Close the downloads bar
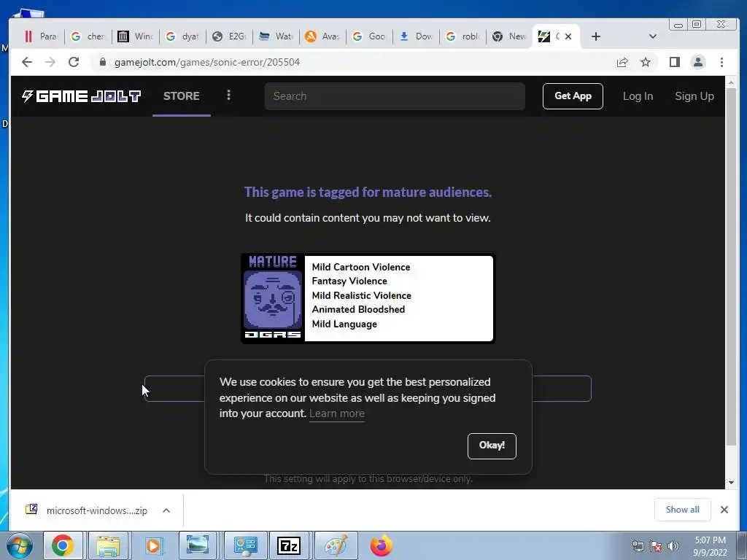Screen dimensions: 747x560 (724, 510)
